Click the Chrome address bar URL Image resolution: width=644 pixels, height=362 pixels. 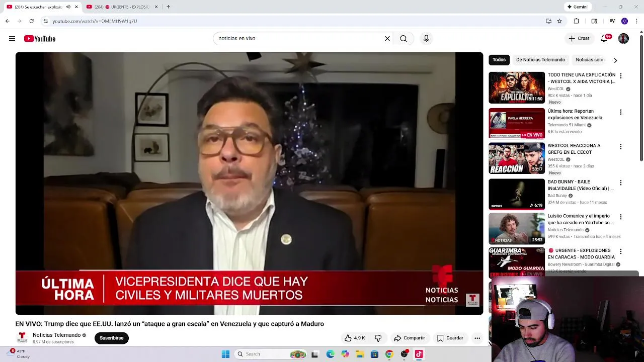click(95, 21)
